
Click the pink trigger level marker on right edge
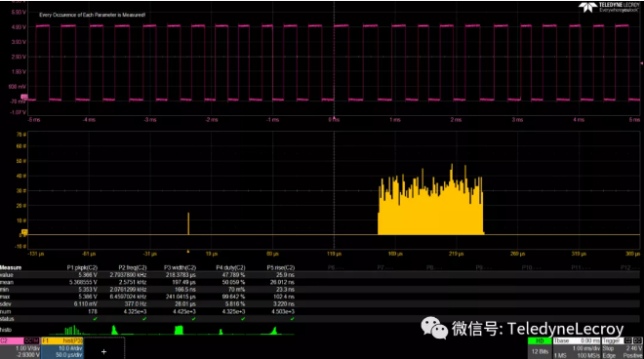tap(641, 63)
